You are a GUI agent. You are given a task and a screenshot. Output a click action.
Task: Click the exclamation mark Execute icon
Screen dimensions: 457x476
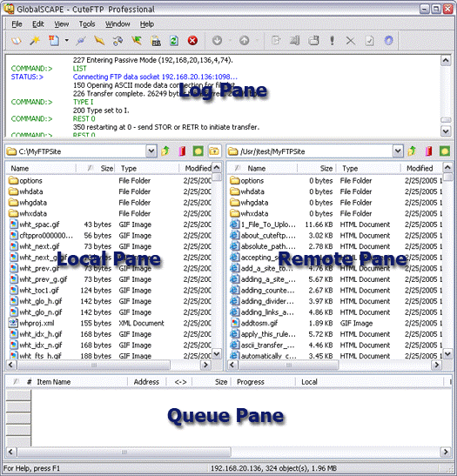tap(332, 40)
